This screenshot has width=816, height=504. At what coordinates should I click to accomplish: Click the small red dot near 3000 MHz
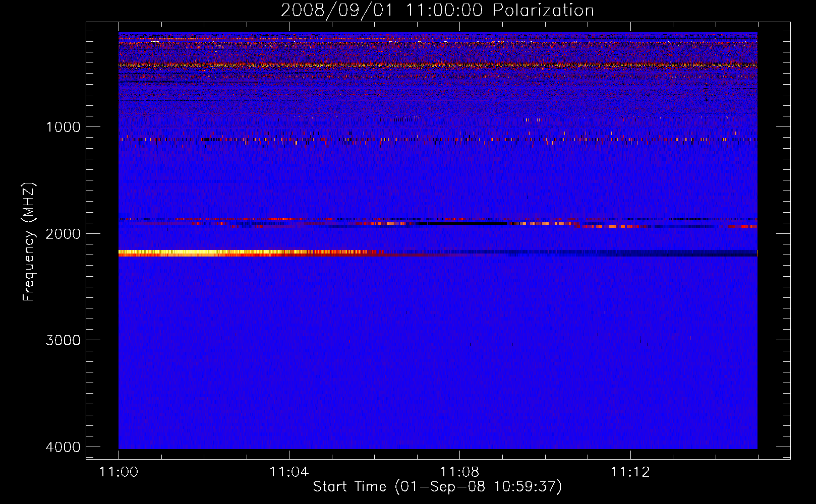click(690, 338)
